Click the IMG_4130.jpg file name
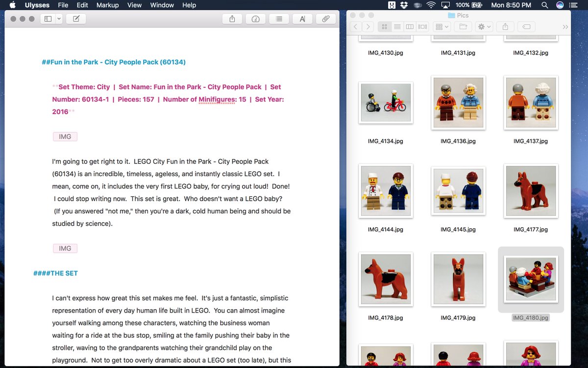588x368 pixels. point(386,53)
